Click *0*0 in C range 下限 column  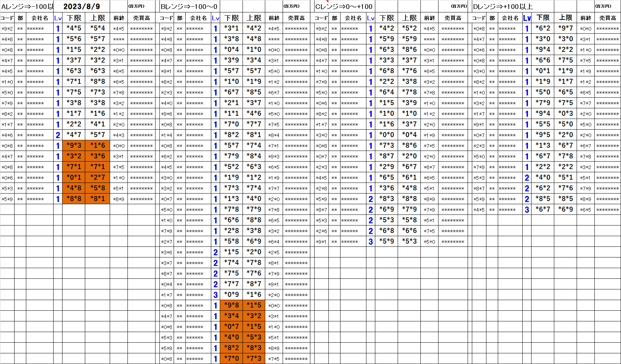point(387,135)
